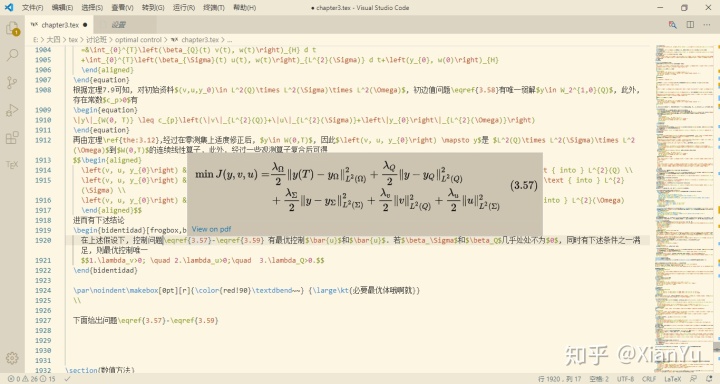
Task: Click the \begin{equation} text on line 1909
Action: (105, 110)
